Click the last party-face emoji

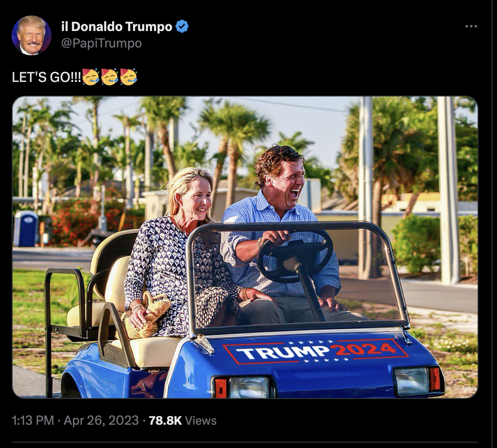coord(128,77)
